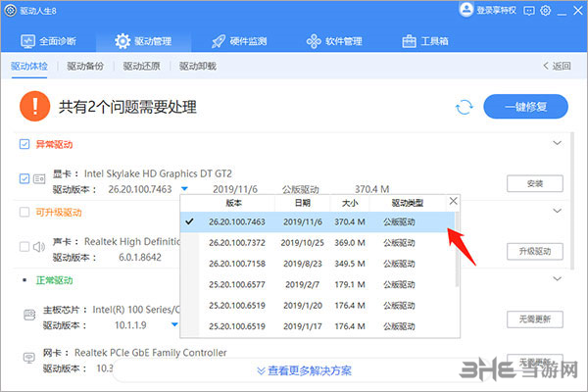This screenshot has height=392, width=588.
Task: Collapse the 异常驱动 section chevron
Action: [558, 143]
